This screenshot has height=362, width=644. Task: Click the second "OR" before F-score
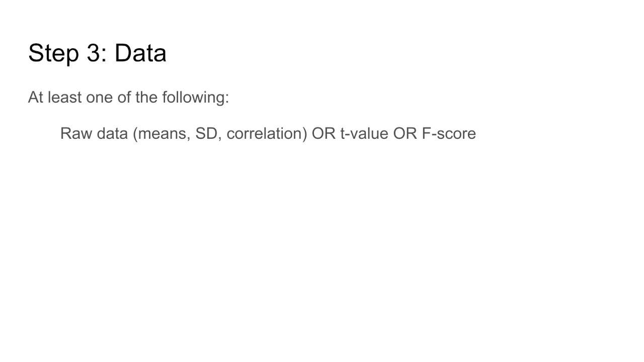(405, 133)
